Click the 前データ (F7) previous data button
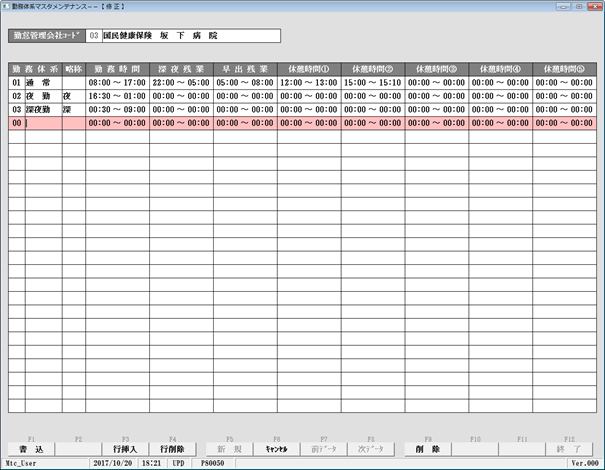This screenshot has width=605, height=470. (x=324, y=449)
